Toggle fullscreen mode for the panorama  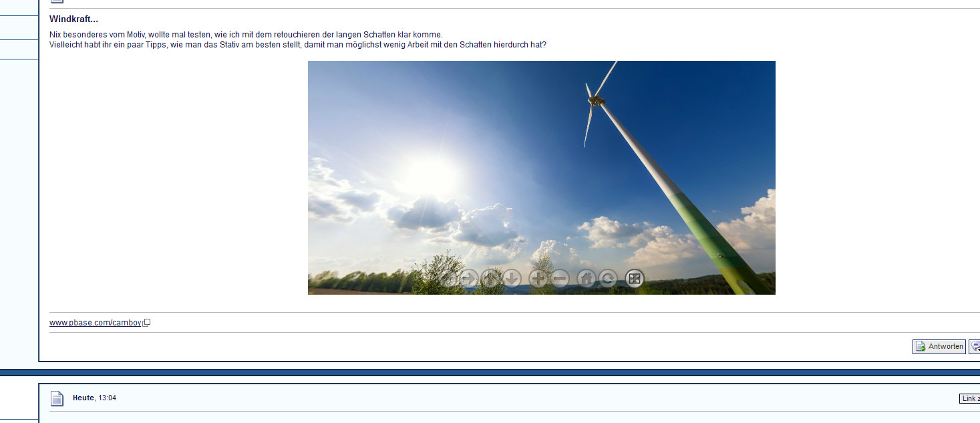(x=634, y=279)
